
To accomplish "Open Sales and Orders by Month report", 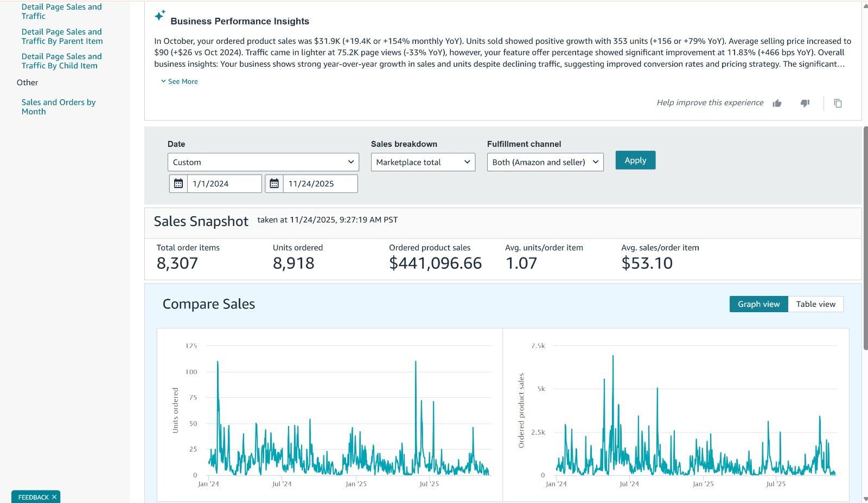I will click(58, 107).
